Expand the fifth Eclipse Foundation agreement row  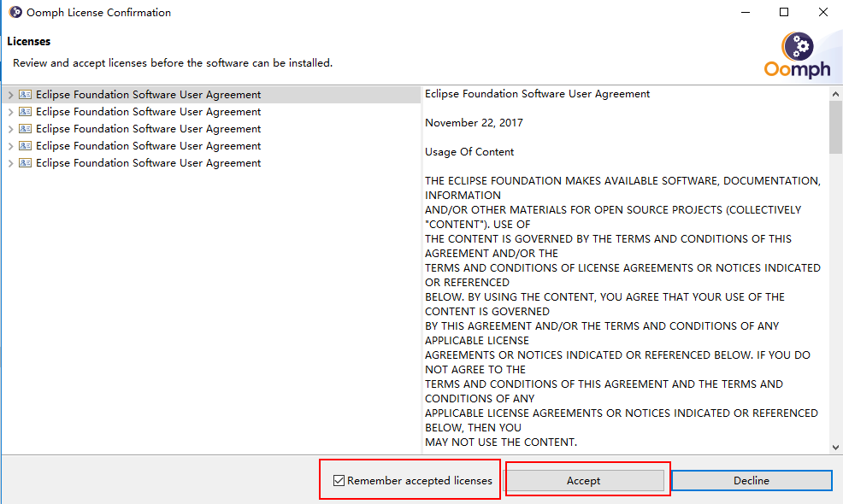pos(10,163)
